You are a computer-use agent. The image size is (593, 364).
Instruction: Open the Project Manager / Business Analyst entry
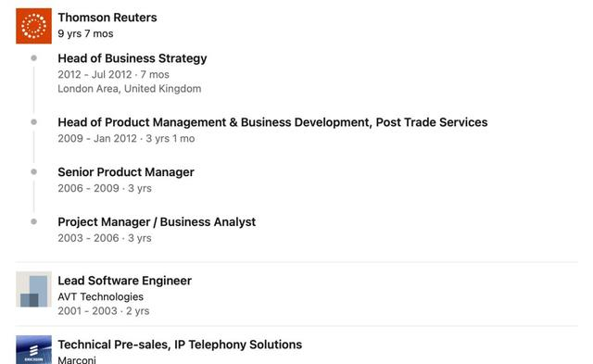point(157,222)
